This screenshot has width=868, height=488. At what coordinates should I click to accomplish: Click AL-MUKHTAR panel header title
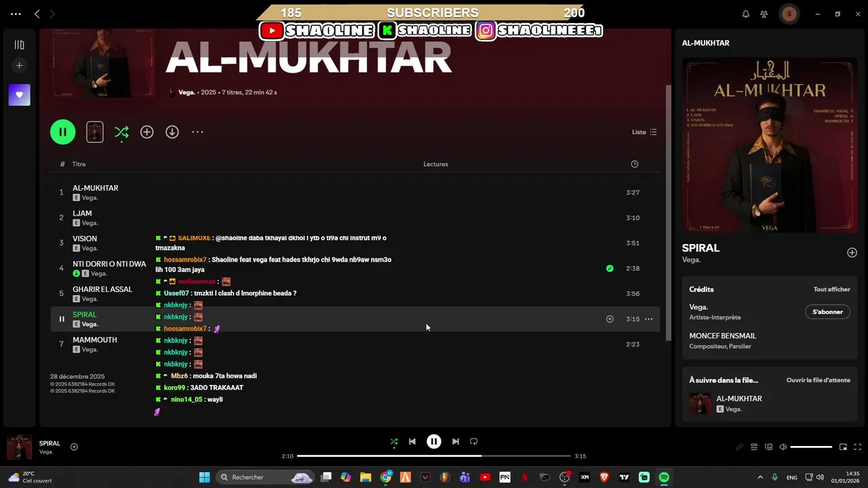coord(706,43)
